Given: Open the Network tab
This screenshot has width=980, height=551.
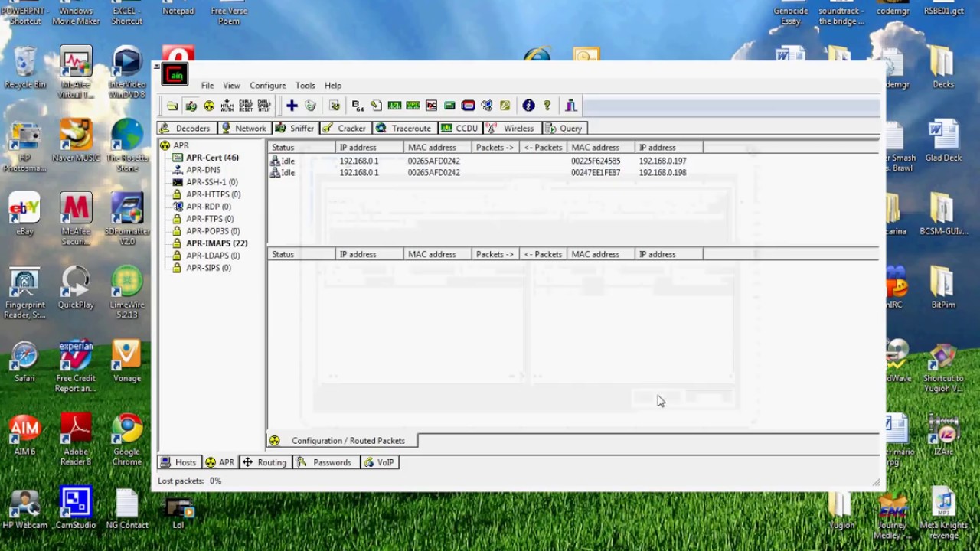Looking at the screenshot, I should click(x=243, y=129).
